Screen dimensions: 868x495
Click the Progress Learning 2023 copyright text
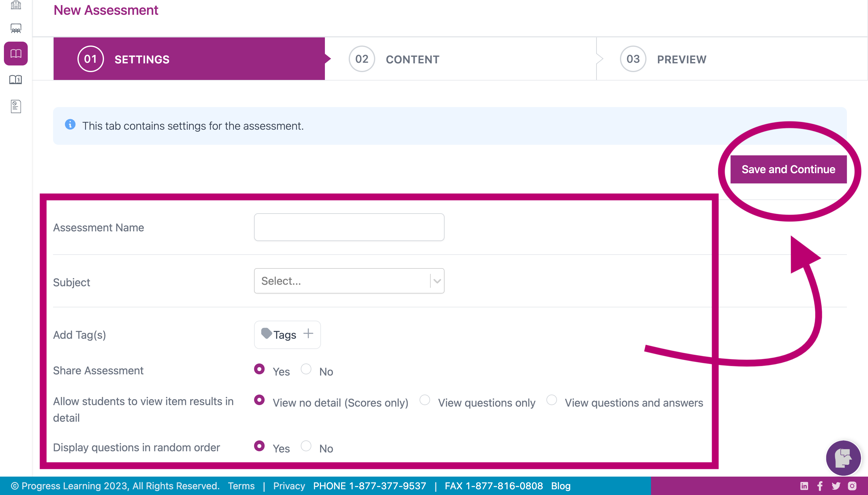115,486
